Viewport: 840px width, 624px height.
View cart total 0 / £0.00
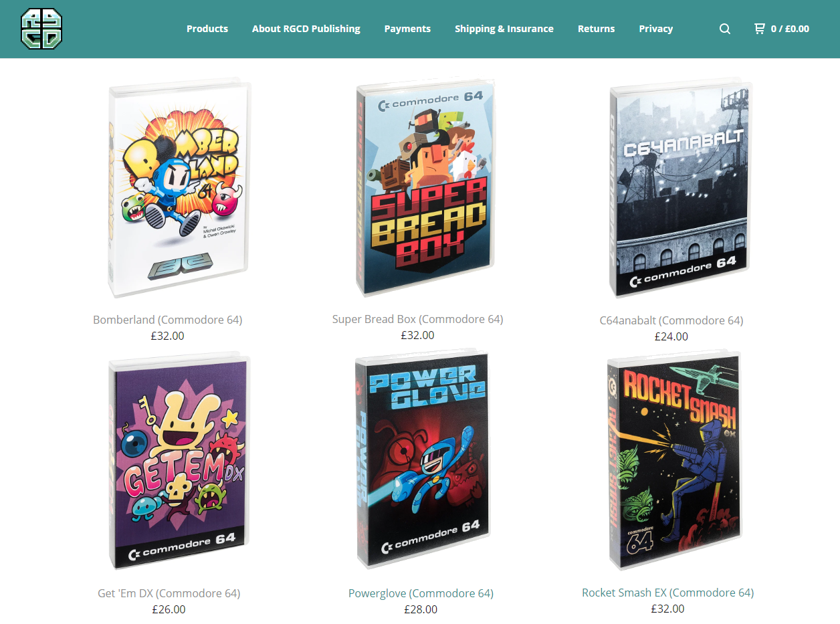[790, 29]
